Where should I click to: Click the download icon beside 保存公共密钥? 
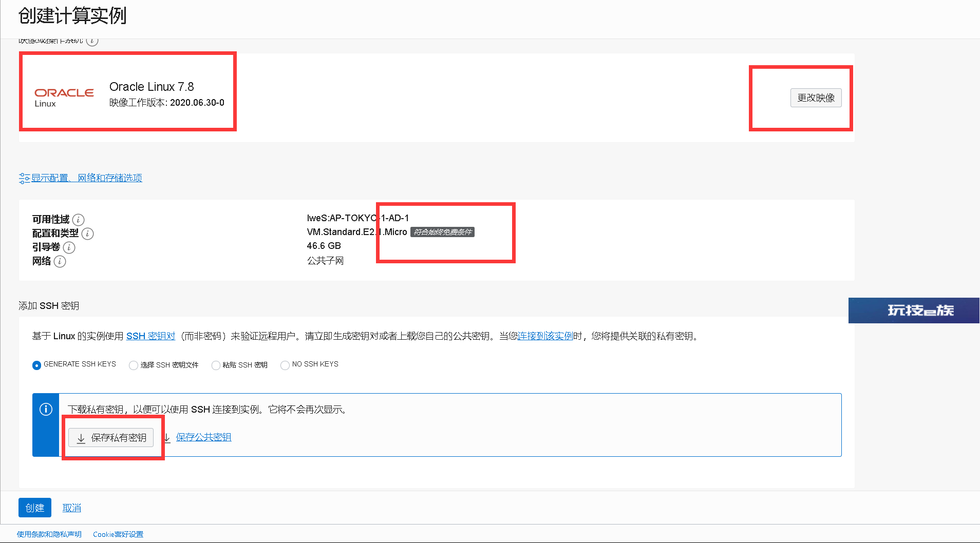pos(167,438)
